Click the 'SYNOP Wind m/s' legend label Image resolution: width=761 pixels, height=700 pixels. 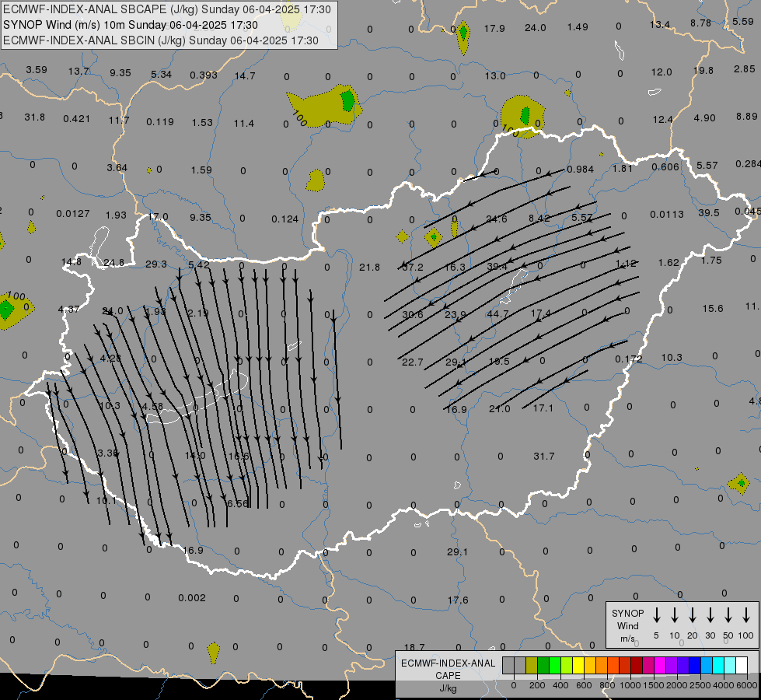pyautogui.click(x=627, y=625)
